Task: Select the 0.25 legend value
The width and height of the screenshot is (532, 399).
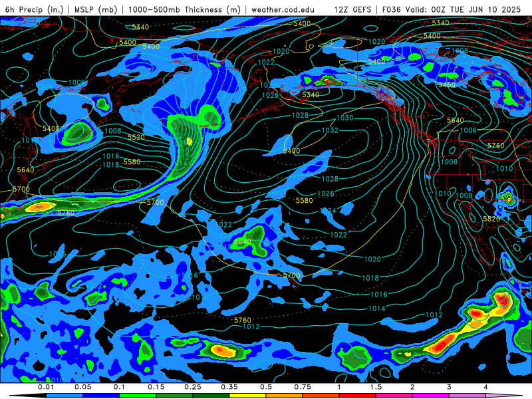Action: (193, 387)
